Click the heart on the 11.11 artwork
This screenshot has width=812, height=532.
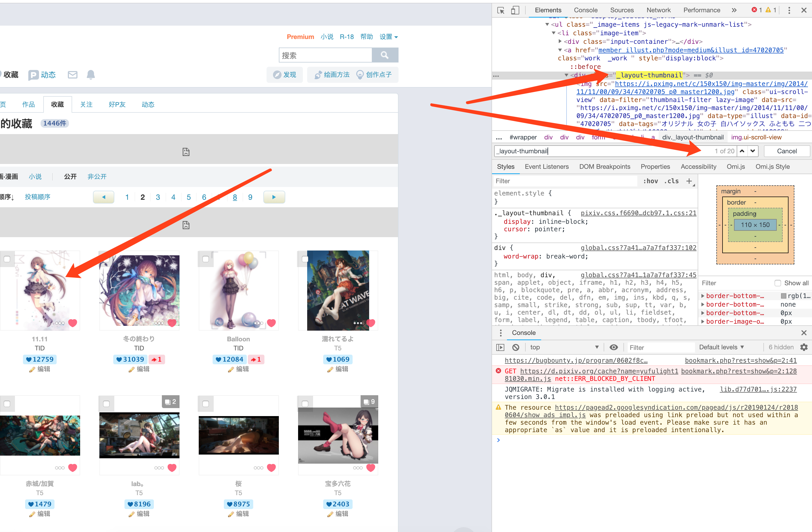[x=73, y=323]
